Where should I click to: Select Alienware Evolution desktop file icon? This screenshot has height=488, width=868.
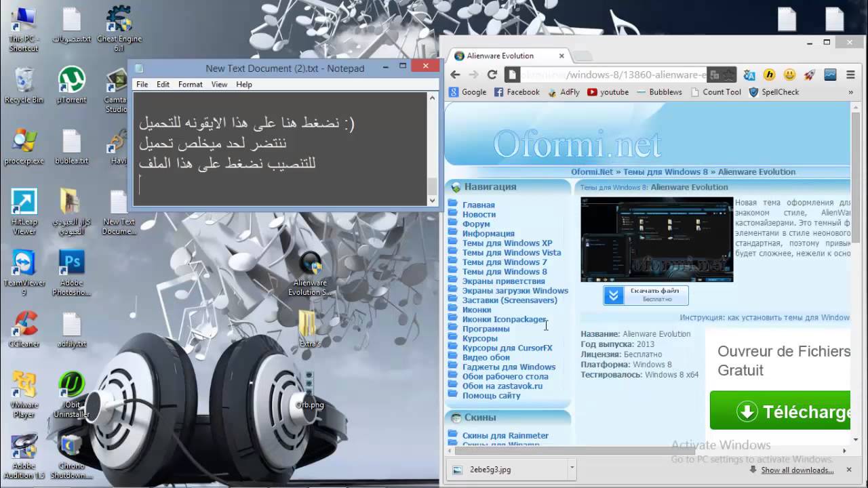pyautogui.click(x=311, y=274)
